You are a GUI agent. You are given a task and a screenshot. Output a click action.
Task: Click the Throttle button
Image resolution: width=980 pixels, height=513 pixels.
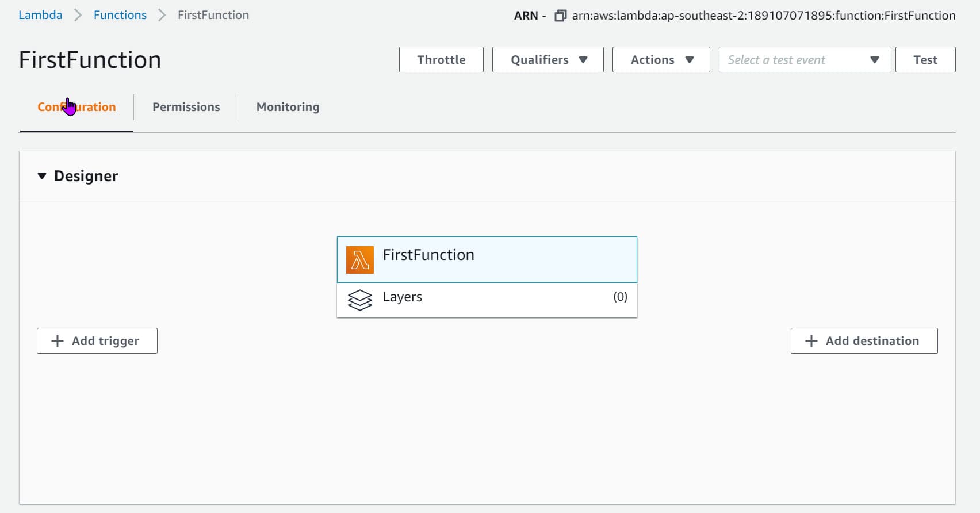[441, 60]
